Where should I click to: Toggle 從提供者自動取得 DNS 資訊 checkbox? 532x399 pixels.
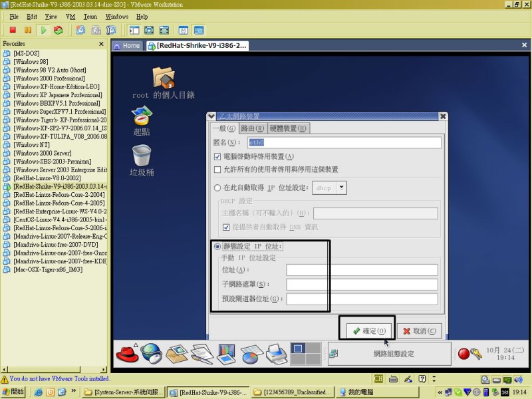pyautogui.click(x=226, y=227)
